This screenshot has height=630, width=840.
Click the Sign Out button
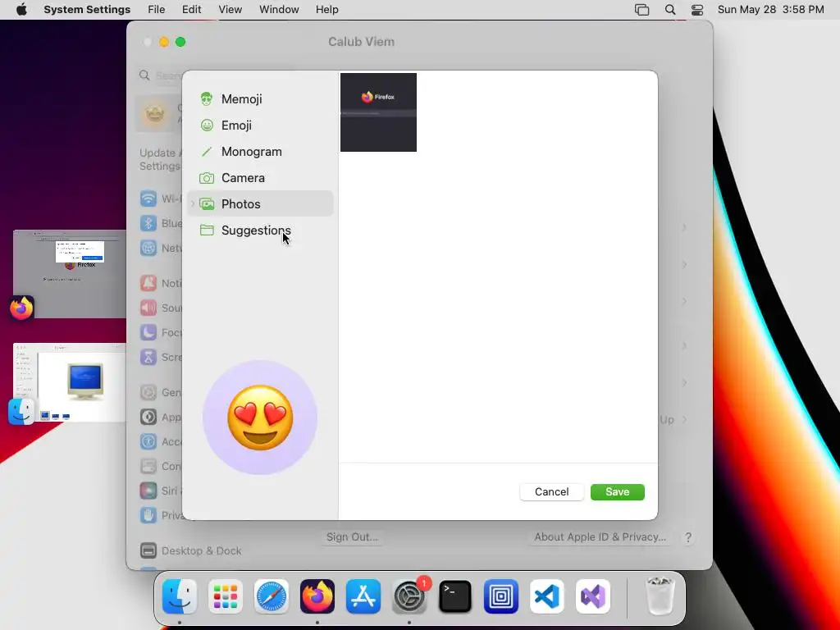tap(352, 536)
